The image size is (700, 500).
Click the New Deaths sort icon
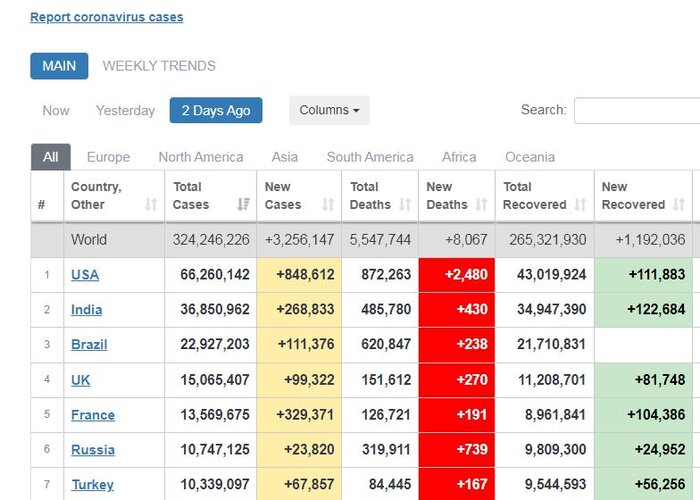[481, 205]
